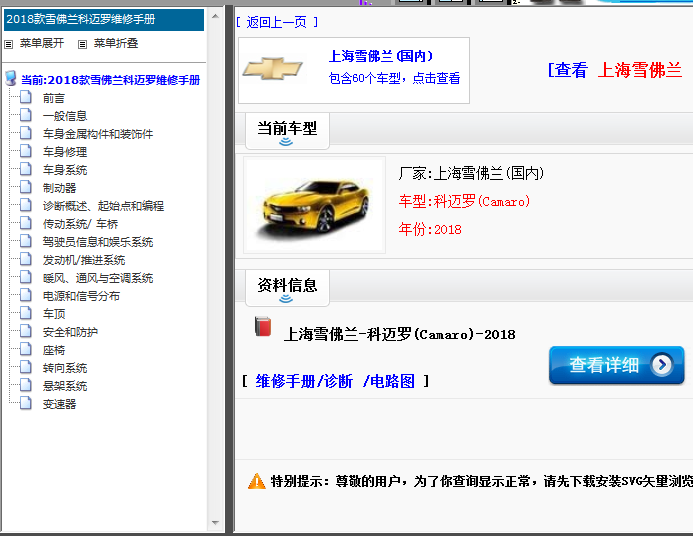Click the sidebar scrollbar up arrow
This screenshot has height=536, width=693.
(x=215, y=16)
